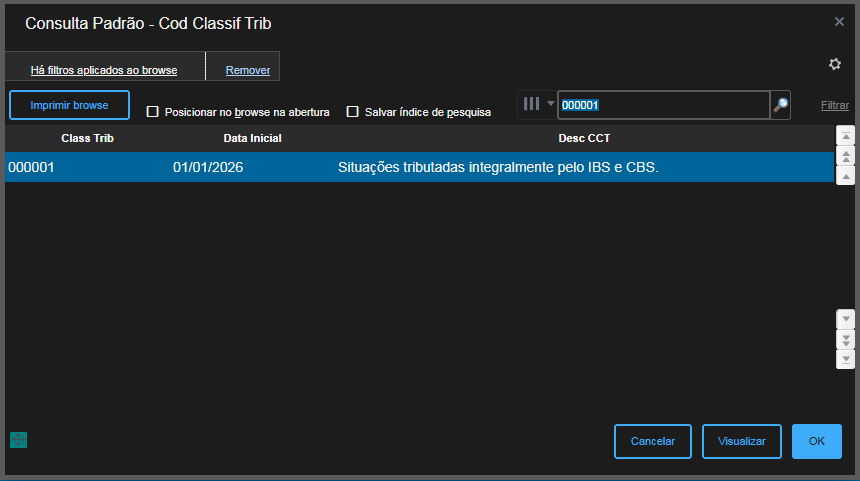Click the go-to-last-record scroll button
Image resolution: width=860 pixels, height=481 pixels.
pos(846,358)
